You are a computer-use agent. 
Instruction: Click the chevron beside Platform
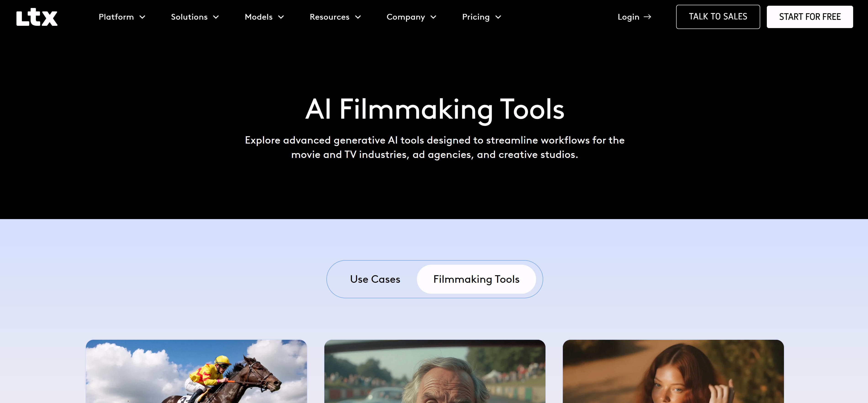tap(143, 17)
